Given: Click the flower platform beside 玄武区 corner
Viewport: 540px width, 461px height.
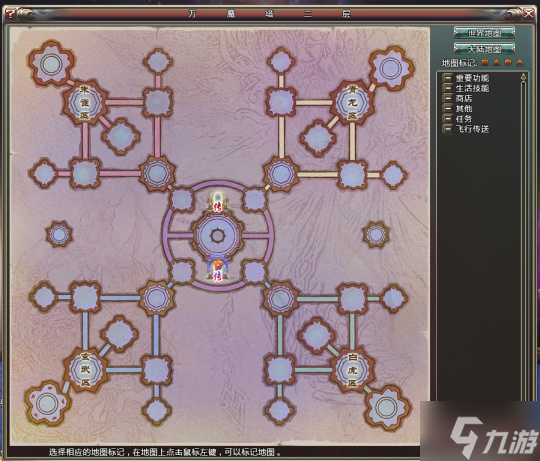Looking at the screenshot, I should 47,404.
